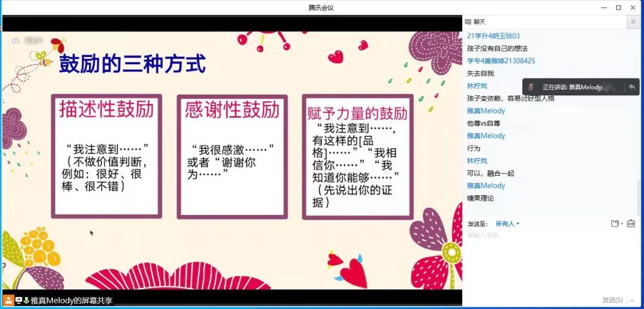The width and height of the screenshot is (644, 309).
Task: Click the green microphone icon
Action: [x=26, y=300]
